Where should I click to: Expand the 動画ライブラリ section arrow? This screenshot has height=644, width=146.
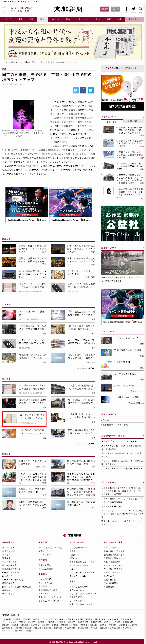[143, 248]
